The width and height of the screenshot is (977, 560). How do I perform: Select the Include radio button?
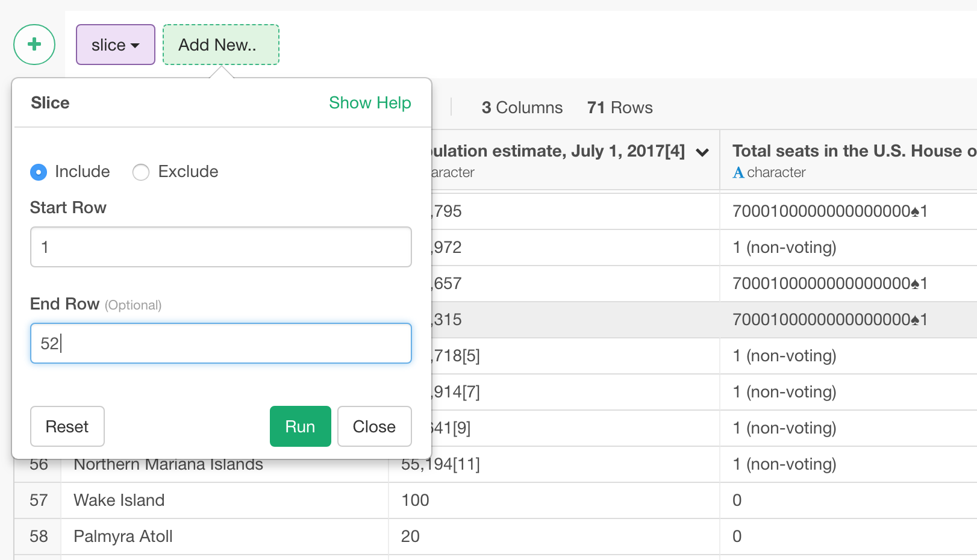(38, 172)
